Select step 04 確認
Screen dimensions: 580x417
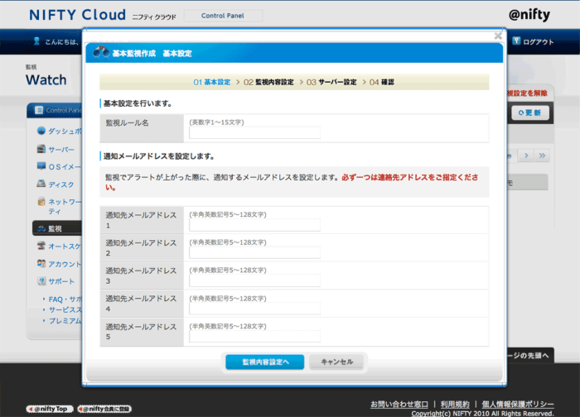[381, 82]
